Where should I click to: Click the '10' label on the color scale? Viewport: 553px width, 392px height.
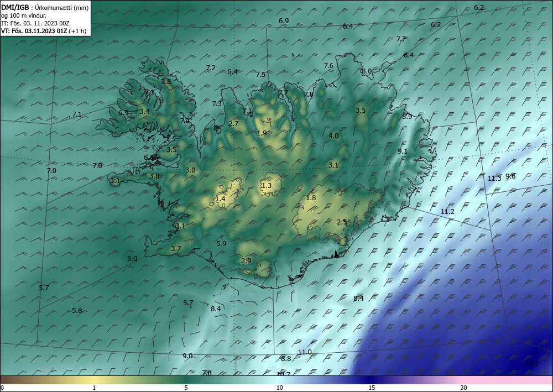coord(280,388)
